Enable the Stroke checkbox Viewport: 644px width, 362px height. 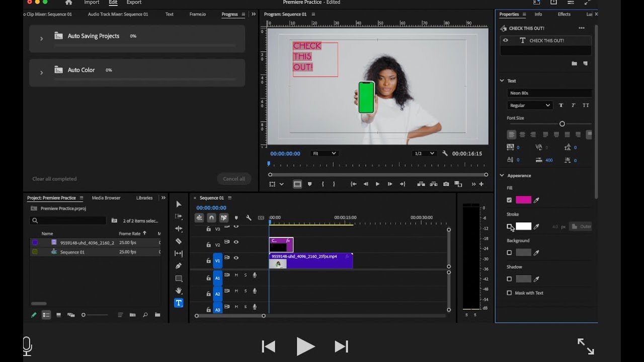click(x=509, y=227)
